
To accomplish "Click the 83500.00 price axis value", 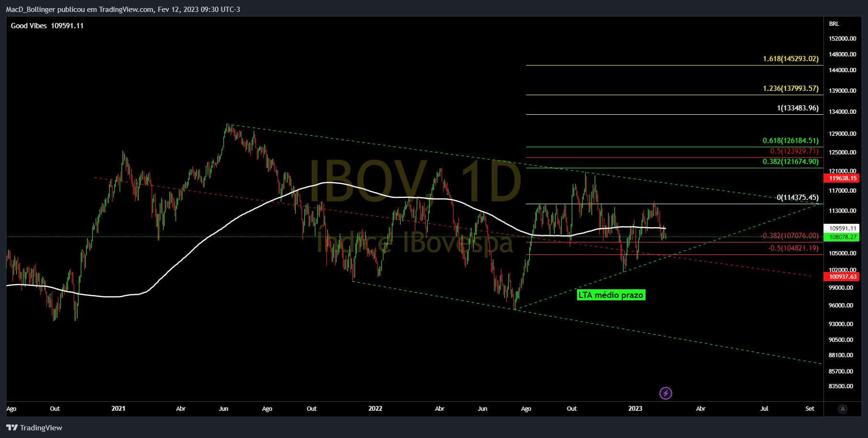I will 841,386.
